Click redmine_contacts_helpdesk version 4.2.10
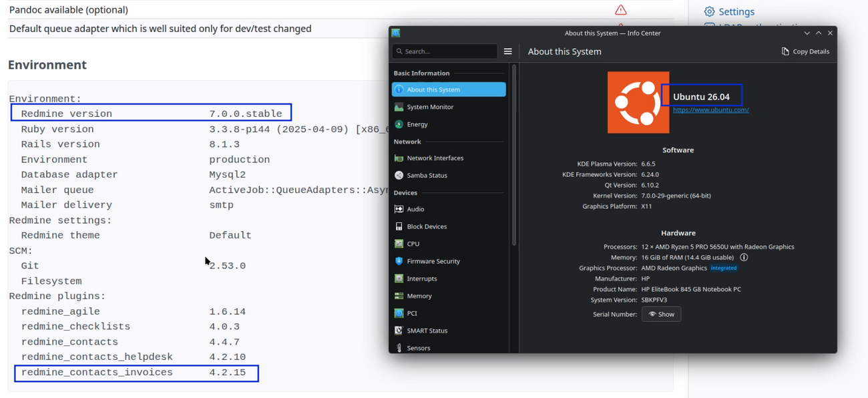The width and height of the screenshot is (868, 398). pyautogui.click(x=228, y=357)
